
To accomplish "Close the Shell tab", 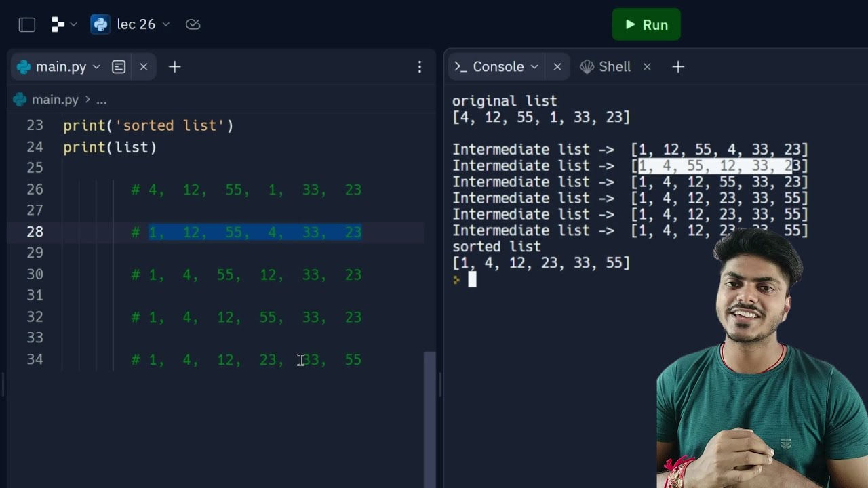I will click(x=647, y=66).
